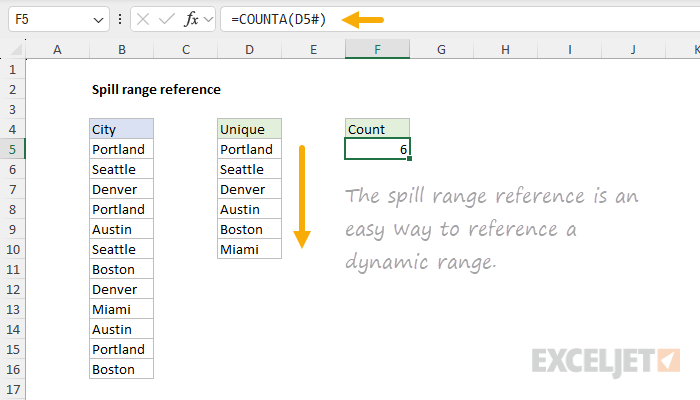700x400 pixels.
Task: Click the 'Spill range reference' title cell
Action: [156, 90]
